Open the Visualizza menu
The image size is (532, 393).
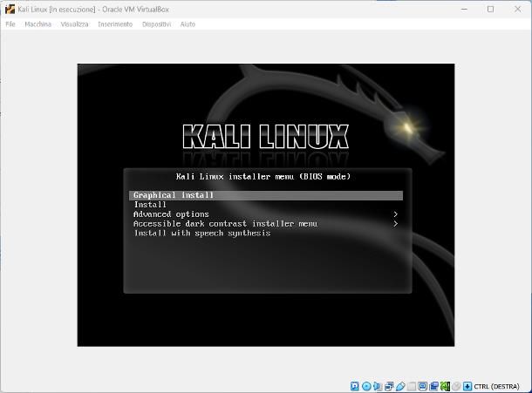75,24
